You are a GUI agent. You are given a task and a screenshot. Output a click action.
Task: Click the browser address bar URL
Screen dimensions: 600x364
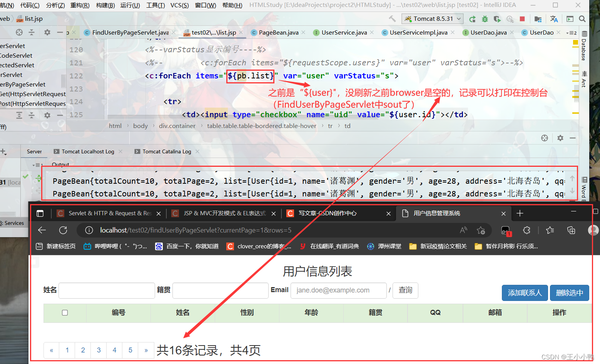[x=196, y=230]
